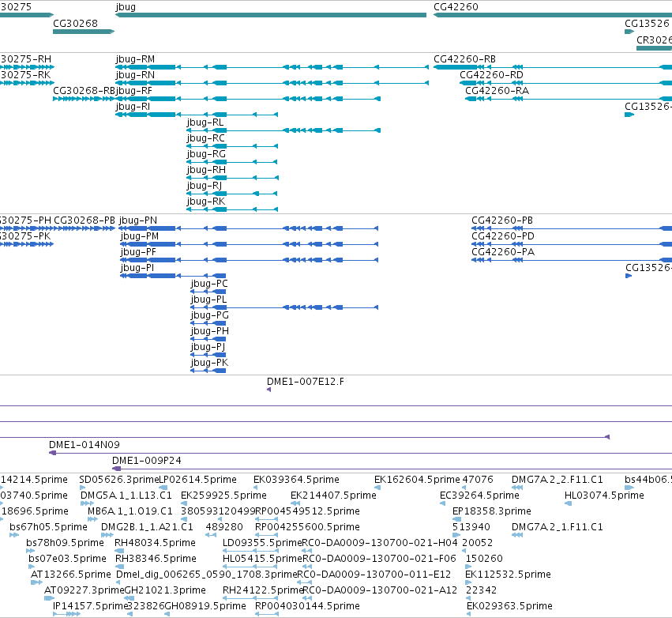Click the jbug-PC protein label
The width and height of the screenshot is (672, 618).
[209, 284]
